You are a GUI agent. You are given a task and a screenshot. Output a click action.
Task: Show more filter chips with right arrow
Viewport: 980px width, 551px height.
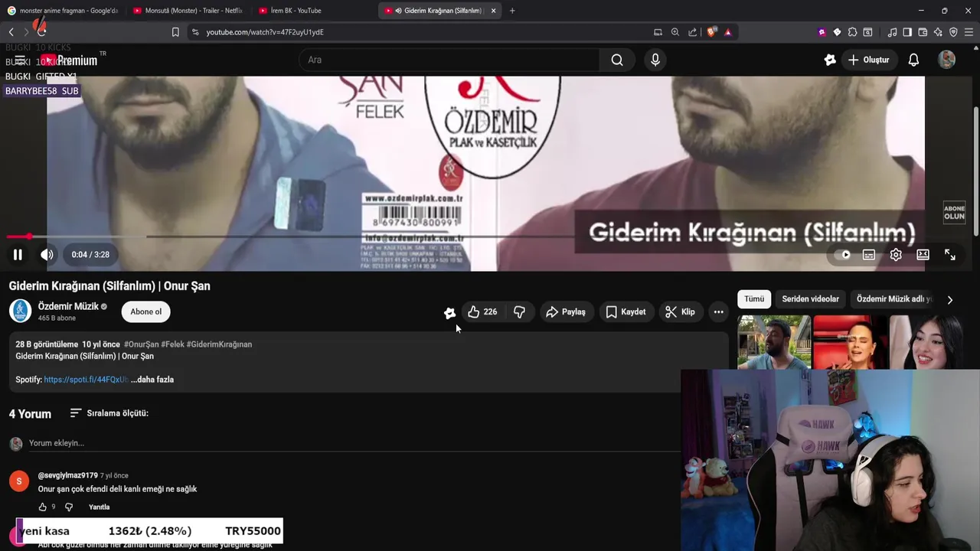(949, 300)
